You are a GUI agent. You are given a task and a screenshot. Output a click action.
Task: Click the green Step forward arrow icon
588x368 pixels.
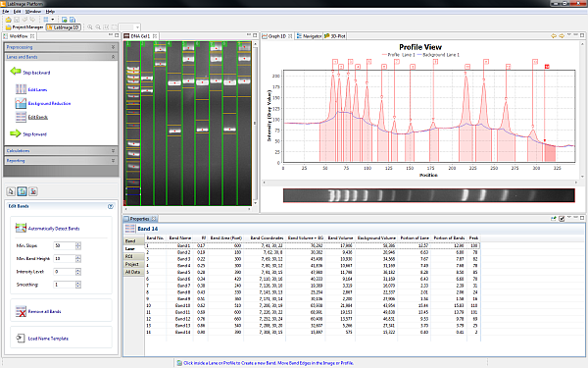[x=16, y=132]
